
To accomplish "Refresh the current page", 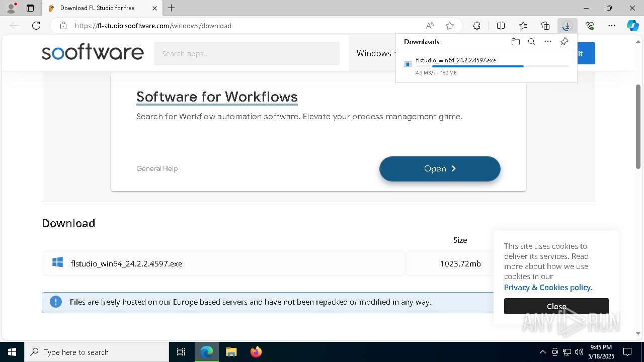I will click(36, 26).
